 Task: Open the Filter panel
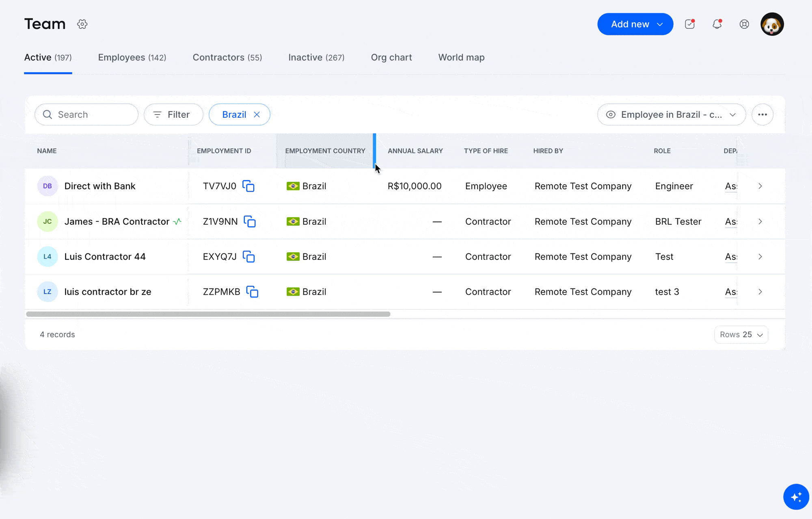(173, 115)
